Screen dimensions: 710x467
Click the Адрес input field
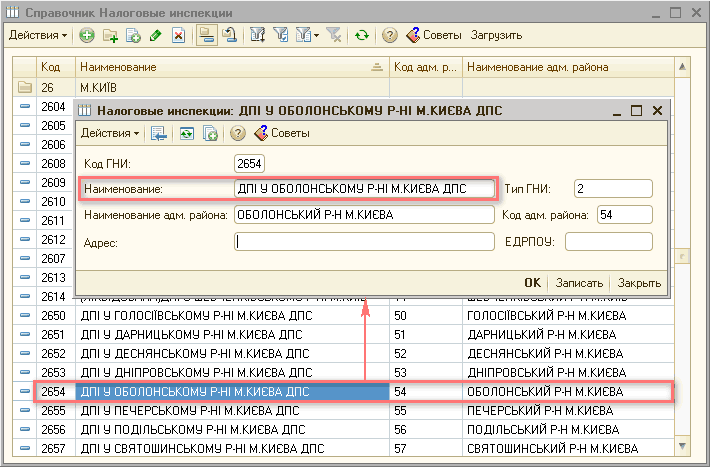click(364, 241)
